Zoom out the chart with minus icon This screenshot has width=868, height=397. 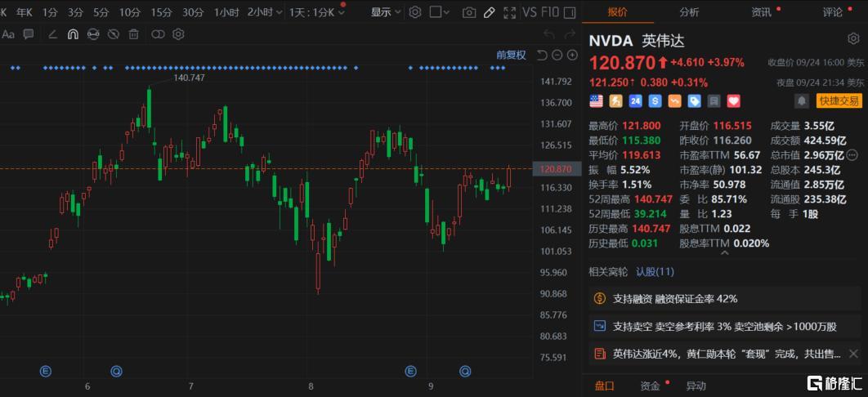click(557, 55)
